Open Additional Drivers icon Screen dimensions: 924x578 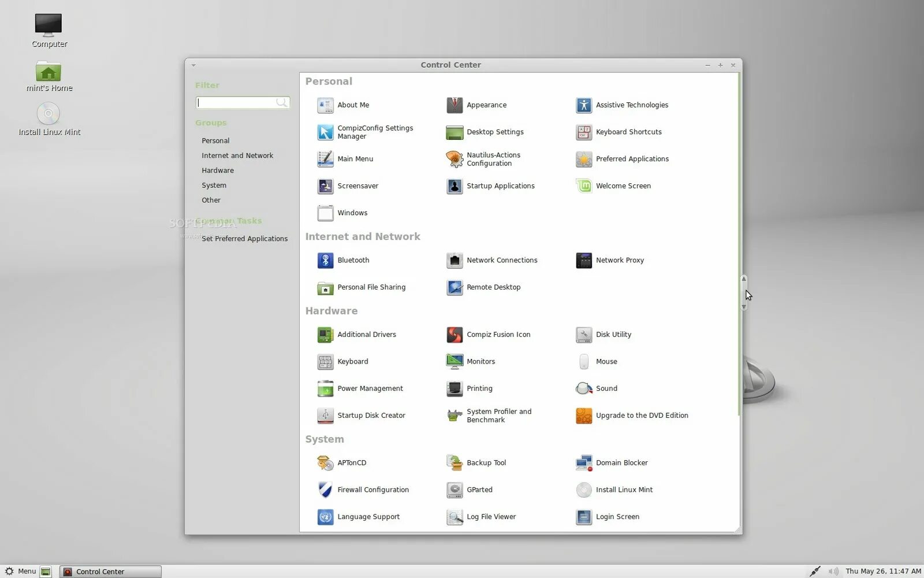pos(325,335)
